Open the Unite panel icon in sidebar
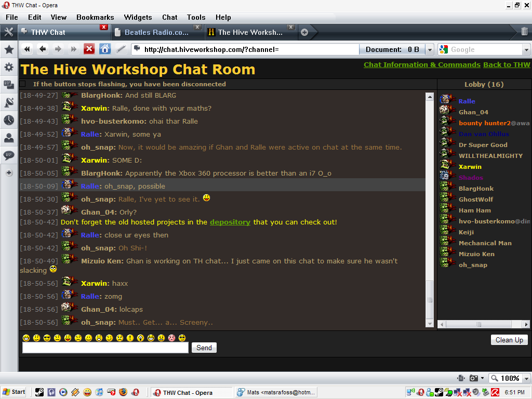 (x=9, y=85)
